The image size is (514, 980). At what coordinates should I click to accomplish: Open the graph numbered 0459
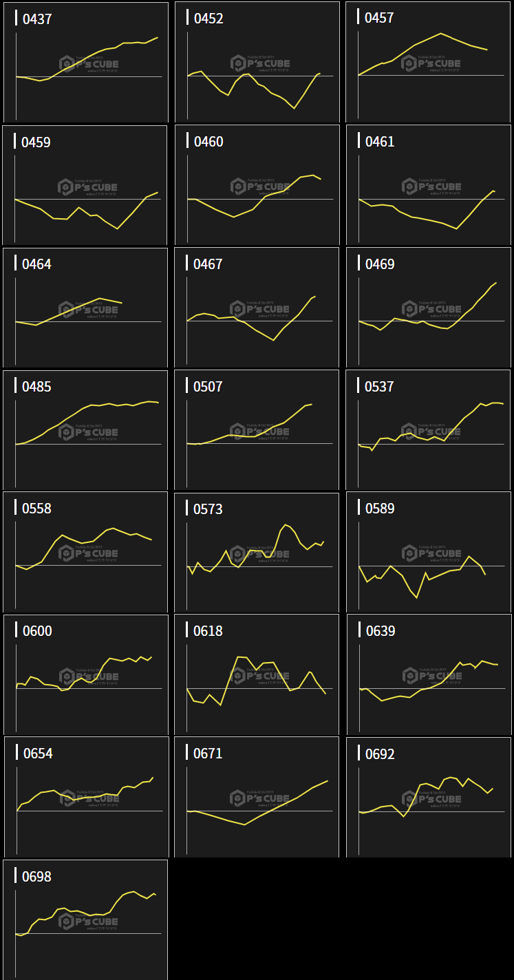click(85, 185)
